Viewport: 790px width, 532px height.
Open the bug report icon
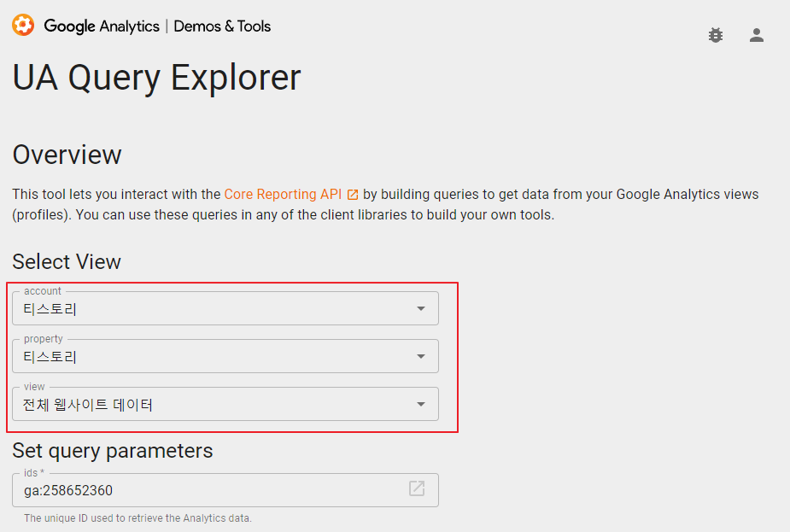[x=716, y=35]
